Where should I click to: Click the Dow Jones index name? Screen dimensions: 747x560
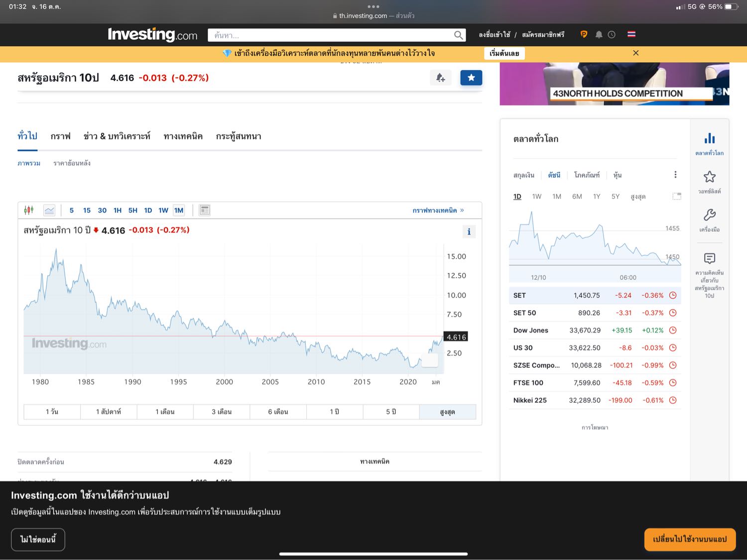click(x=531, y=331)
